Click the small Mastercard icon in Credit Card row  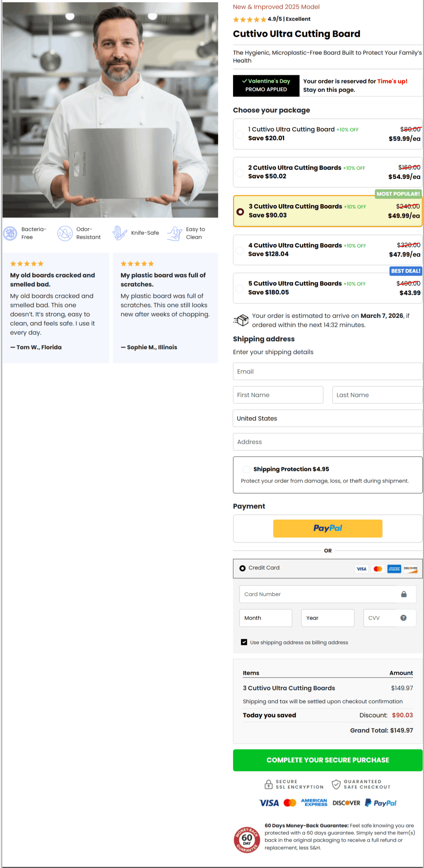pyautogui.click(x=378, y=569)
